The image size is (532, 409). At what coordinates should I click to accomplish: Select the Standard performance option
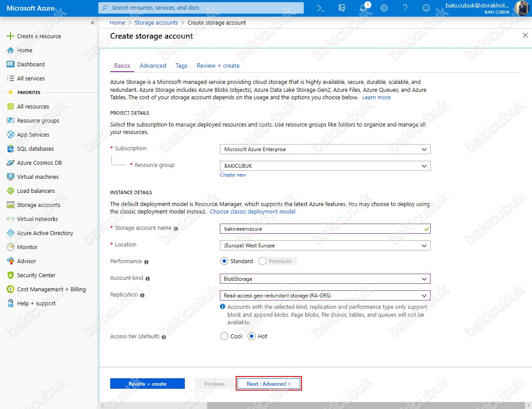click(224, 261)
